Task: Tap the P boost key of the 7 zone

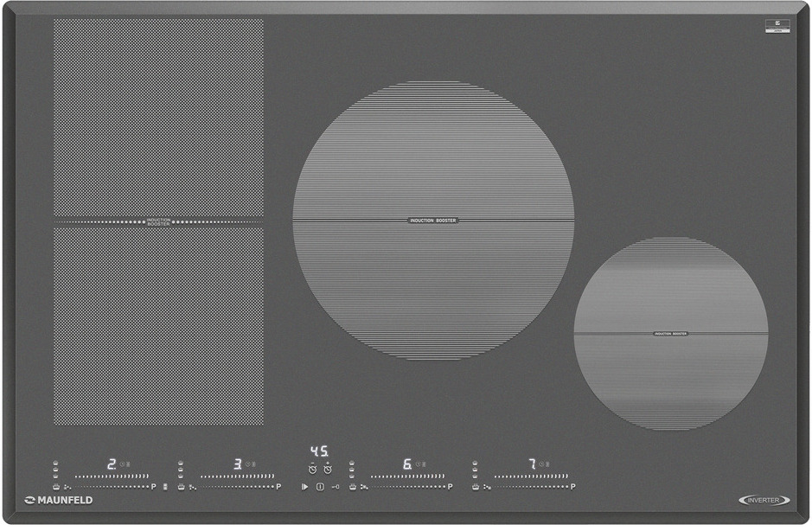Action: [572, 487]
